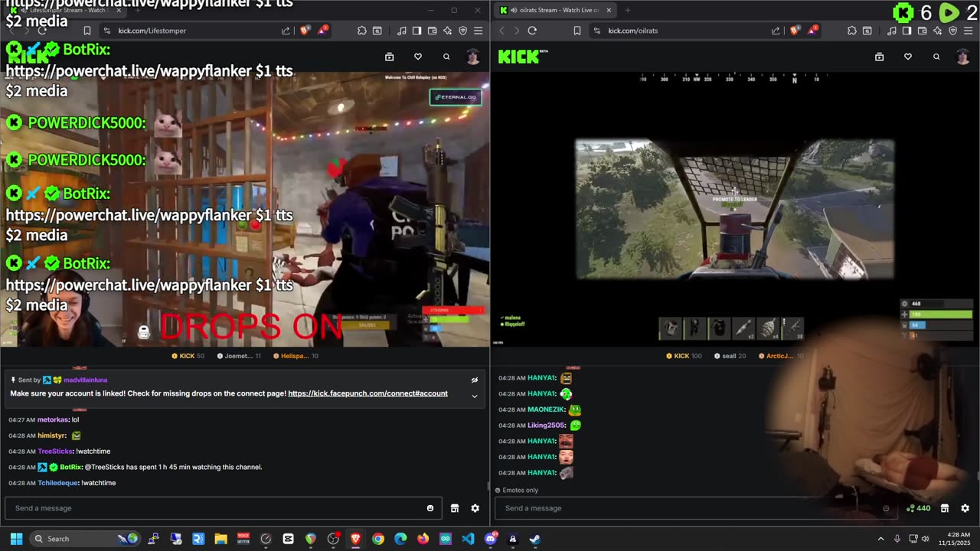Switch to the oilrats Stream tab
This screenshot has height=551, width=980.
[555, 10]
